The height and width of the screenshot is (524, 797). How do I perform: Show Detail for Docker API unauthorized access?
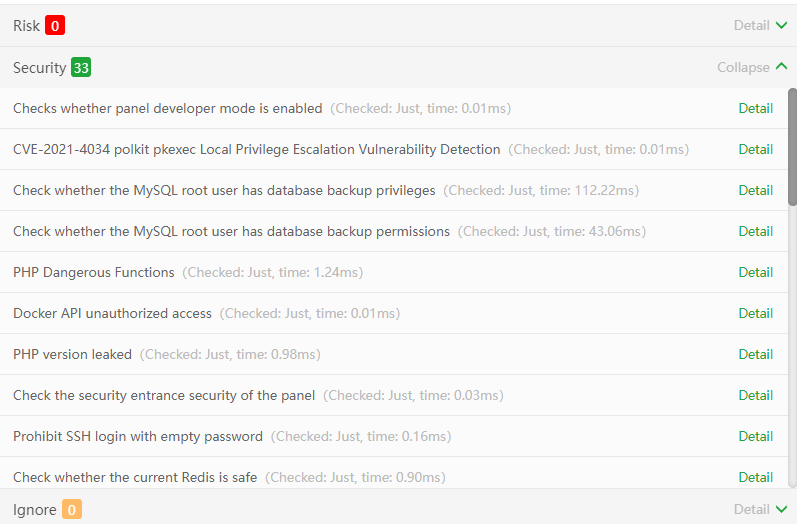click(x=755, y=313)
